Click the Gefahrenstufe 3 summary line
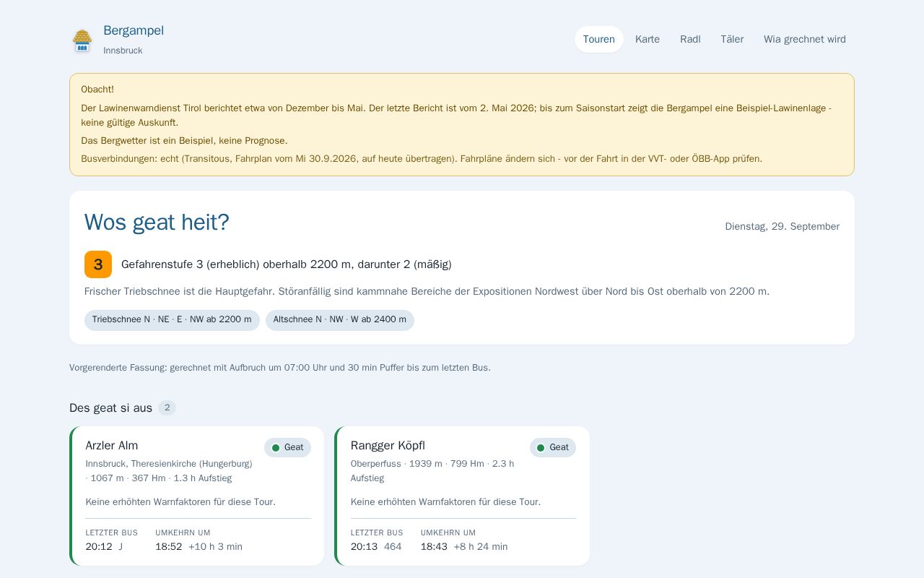This screenshot has width=924, height=578. [x=287, y=264]
